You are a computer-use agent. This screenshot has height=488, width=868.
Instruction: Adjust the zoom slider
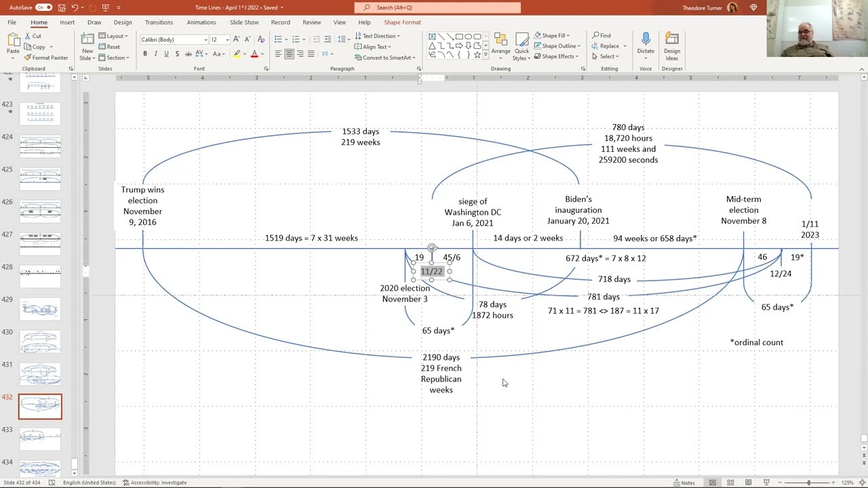point(808,483)
